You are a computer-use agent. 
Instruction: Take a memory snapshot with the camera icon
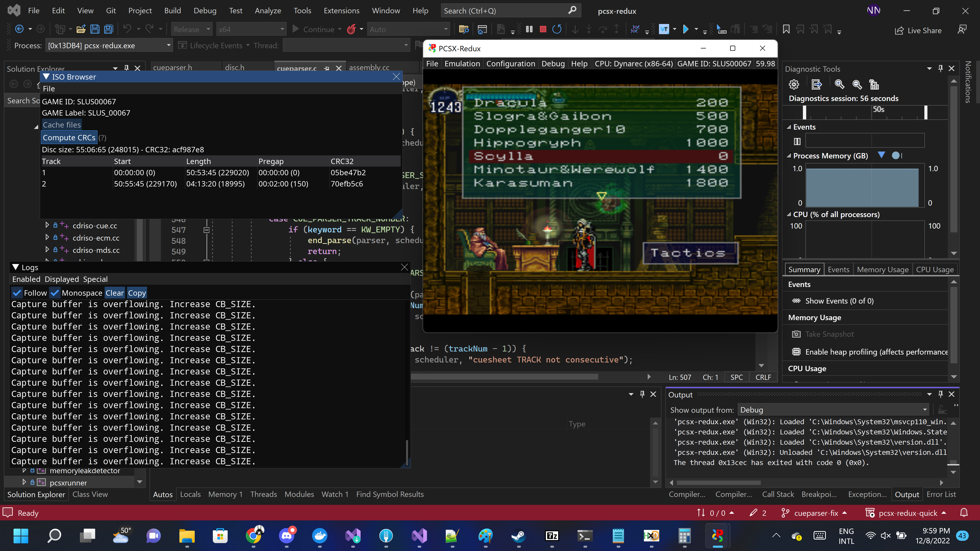coord(796,334)
